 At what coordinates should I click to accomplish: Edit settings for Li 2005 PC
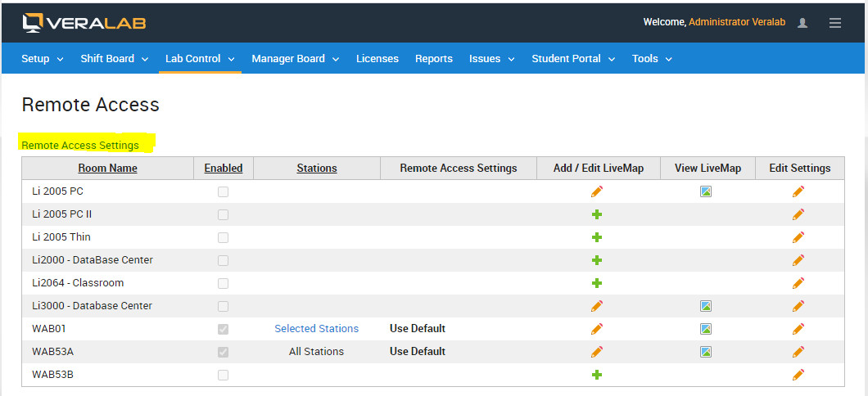(x=798, y=191)
